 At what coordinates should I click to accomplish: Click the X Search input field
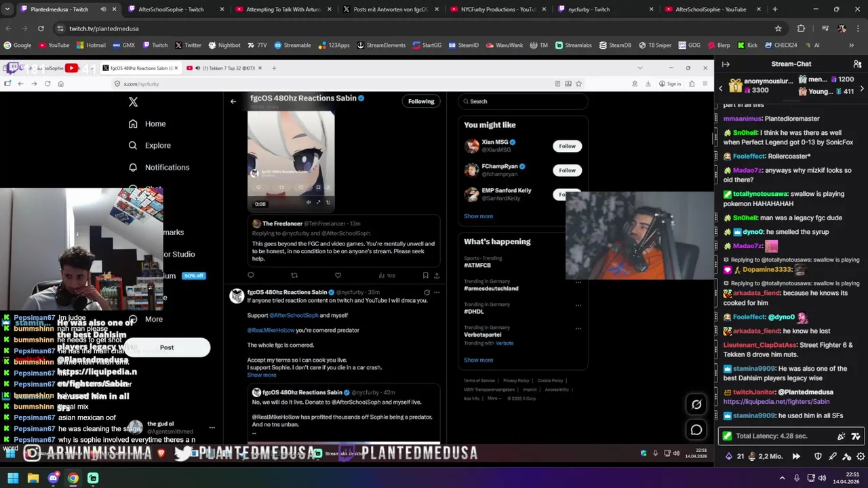click(x=522, y=101)
